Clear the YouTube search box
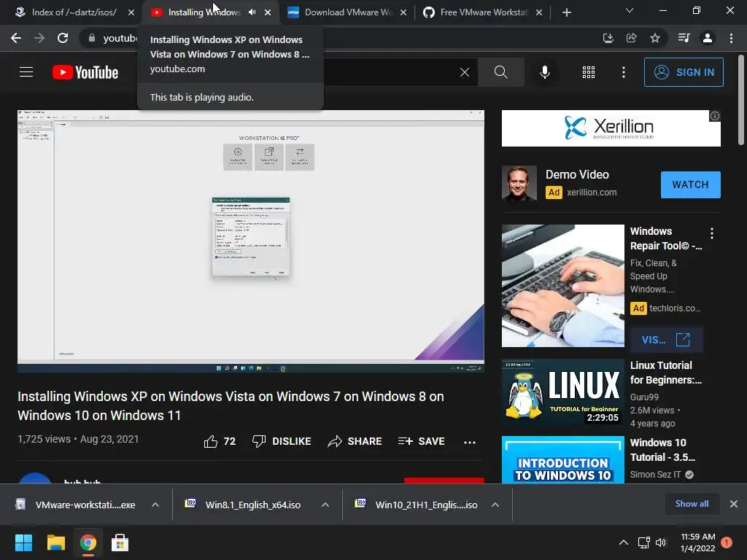 pos(465,72)
